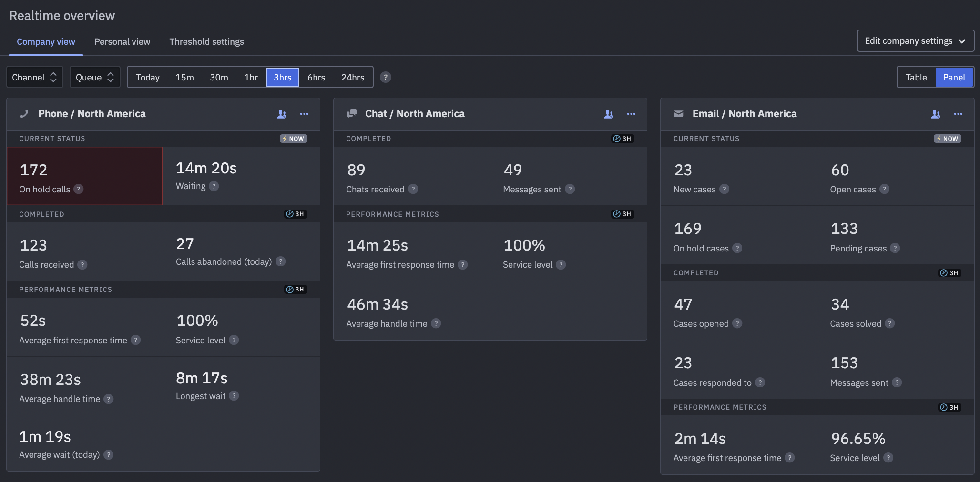The width and height of the screenshot is (980, 482).
Task: Click the help icon beside the time filters
Action: pyautogui.click(x=385, y=77)
